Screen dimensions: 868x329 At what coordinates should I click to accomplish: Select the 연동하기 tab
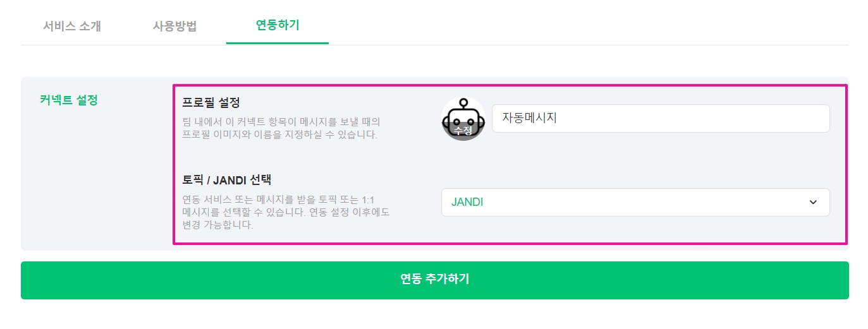point(278,25)
